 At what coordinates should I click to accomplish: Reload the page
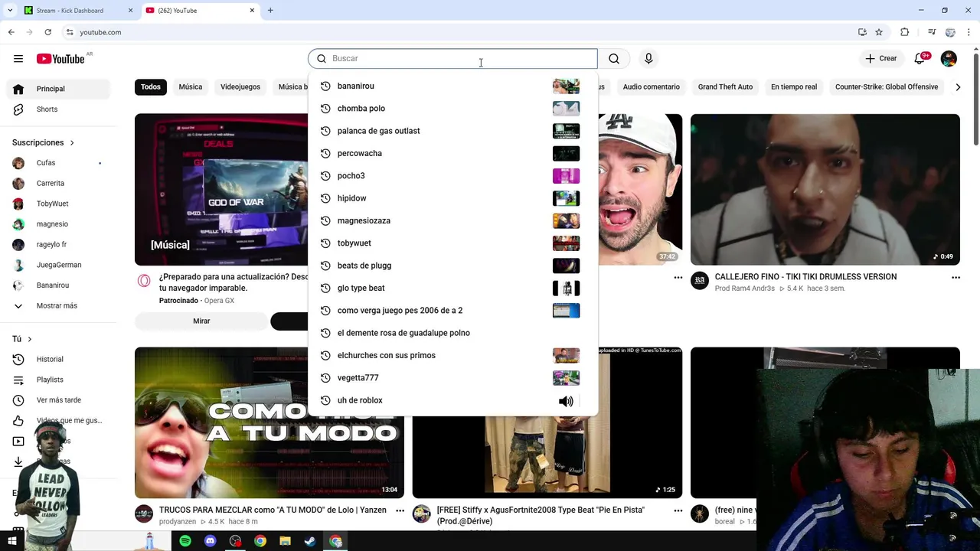coord(47,32)
